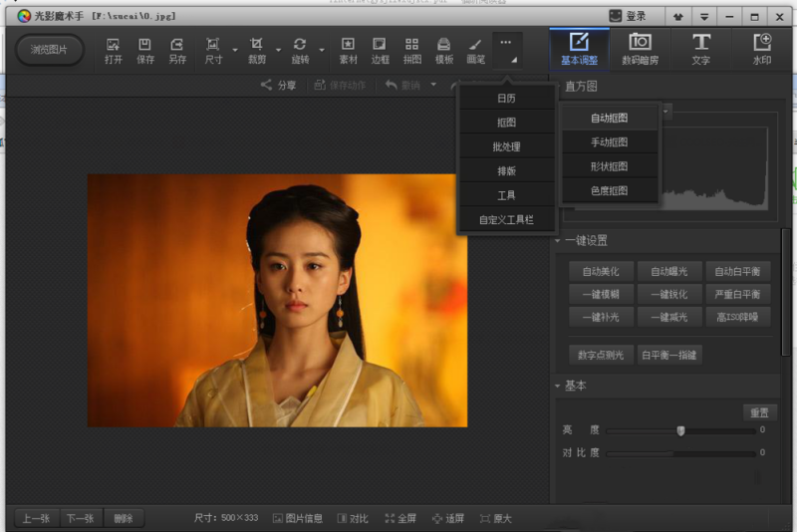The image size is (797, 532).
Task: Choose 自动抠图 from the submenu
Action: point(609,118)
